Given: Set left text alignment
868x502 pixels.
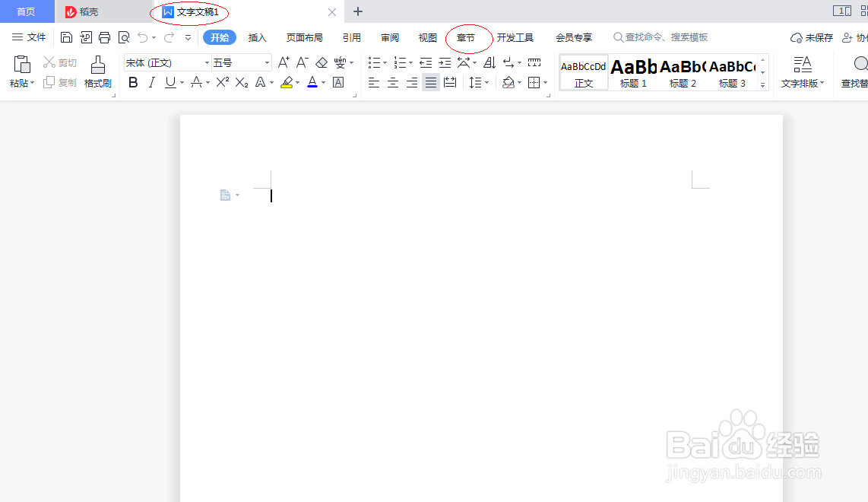Looking at the screenshot, I should [x=374, y=83].
